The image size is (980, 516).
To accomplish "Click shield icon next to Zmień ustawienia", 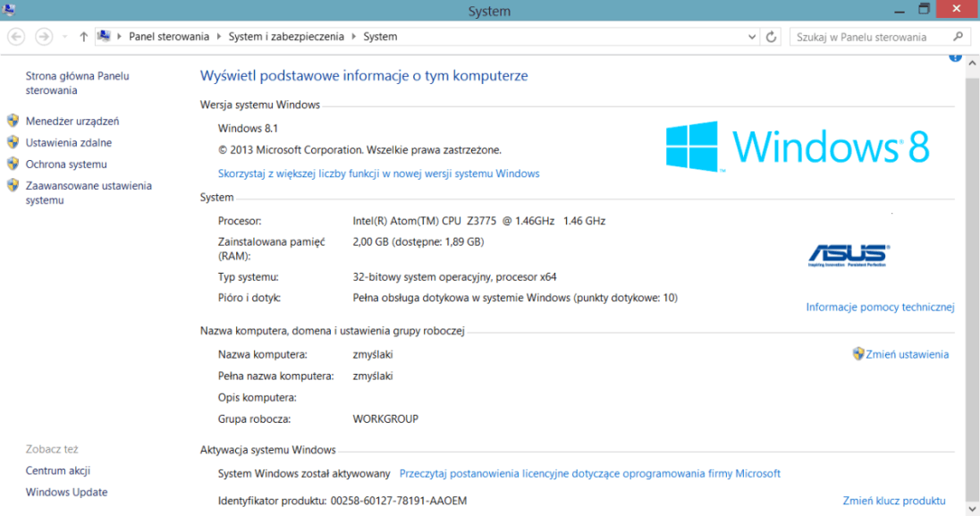I will coord(858,353).
